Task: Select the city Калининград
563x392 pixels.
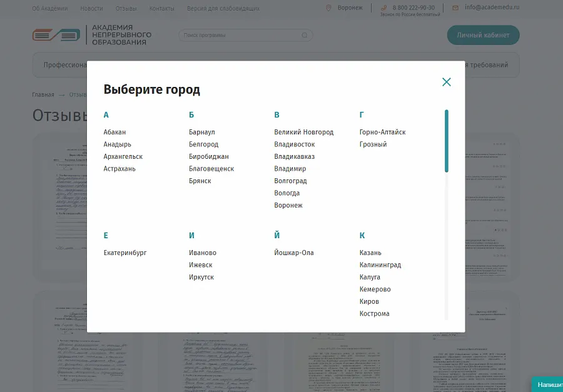Action: click(380, 265)
